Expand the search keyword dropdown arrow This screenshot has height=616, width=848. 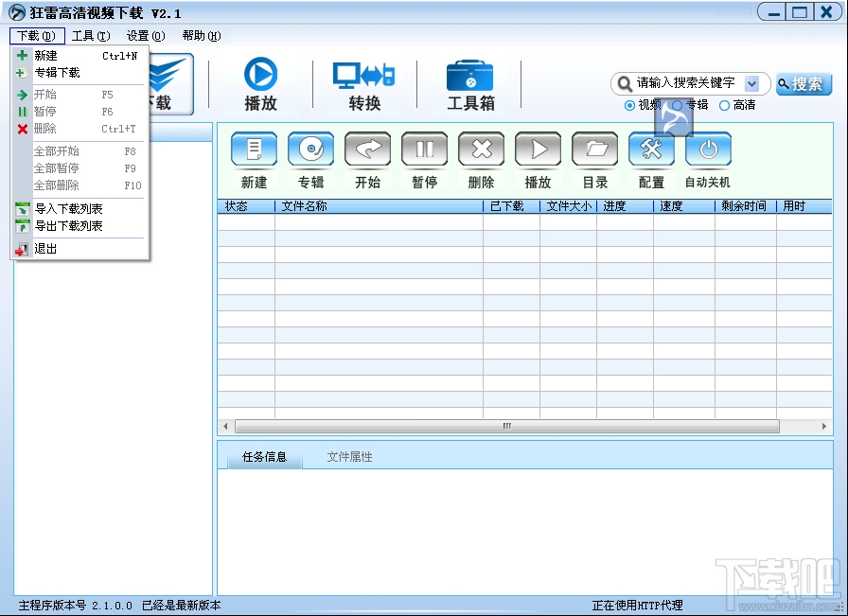(751, 84)
